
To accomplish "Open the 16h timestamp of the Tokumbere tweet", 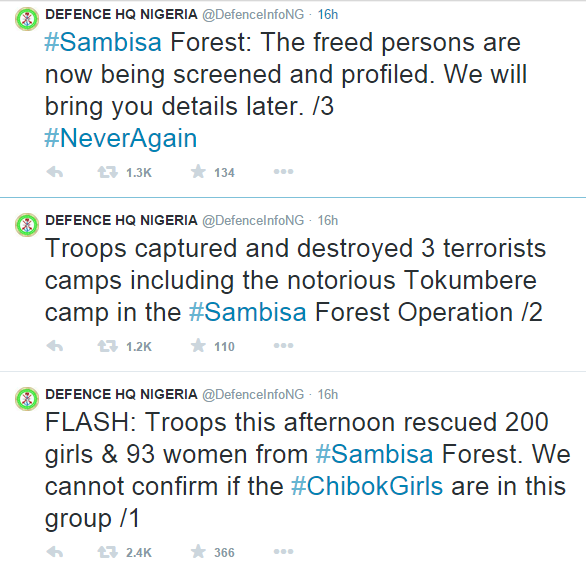I will (328, 220).
